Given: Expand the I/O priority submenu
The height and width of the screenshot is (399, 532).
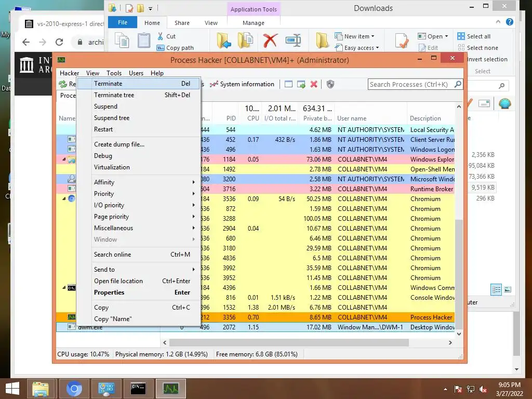Looking at the screenshot, I should pyautogui.click(x=139, y=205).
